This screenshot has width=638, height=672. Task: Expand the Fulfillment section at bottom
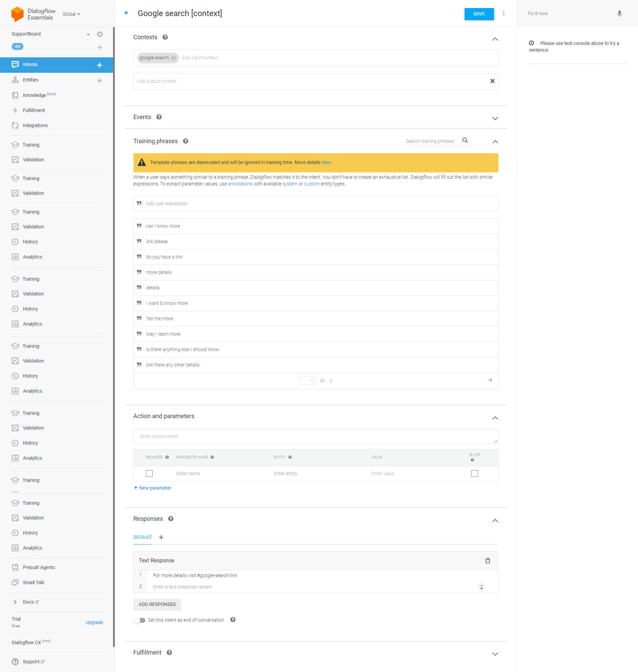(495, 654)
